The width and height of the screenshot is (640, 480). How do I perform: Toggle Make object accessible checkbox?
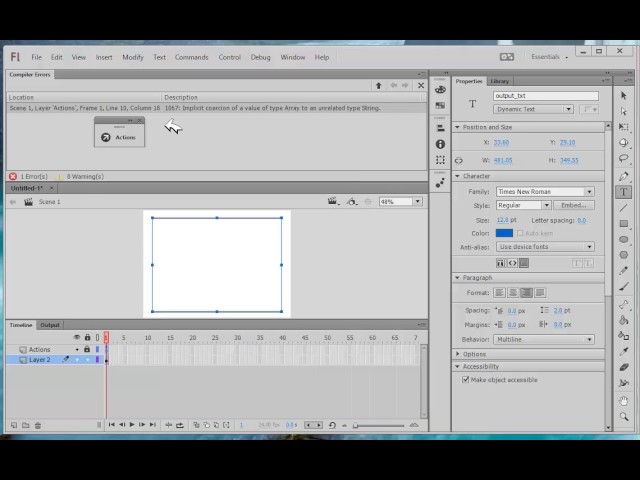tap(465, 380)
